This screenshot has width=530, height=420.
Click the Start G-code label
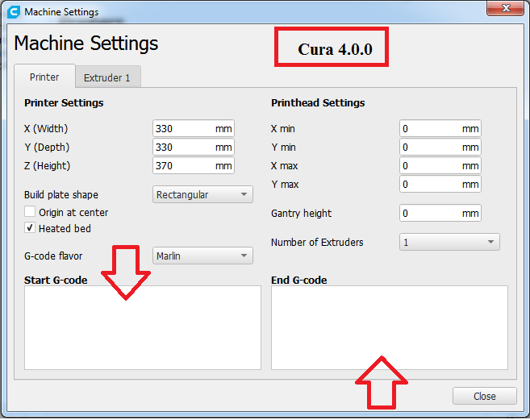pos(56,280)
